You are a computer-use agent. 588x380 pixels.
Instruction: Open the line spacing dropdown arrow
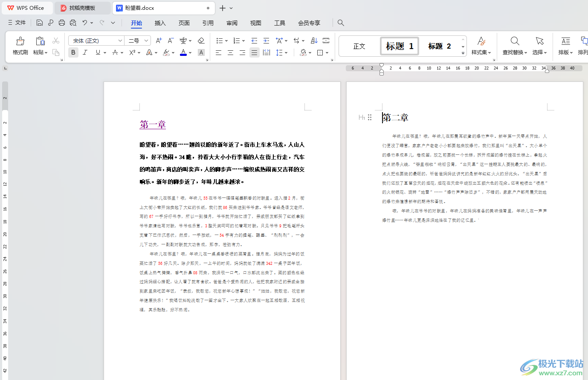286,53
